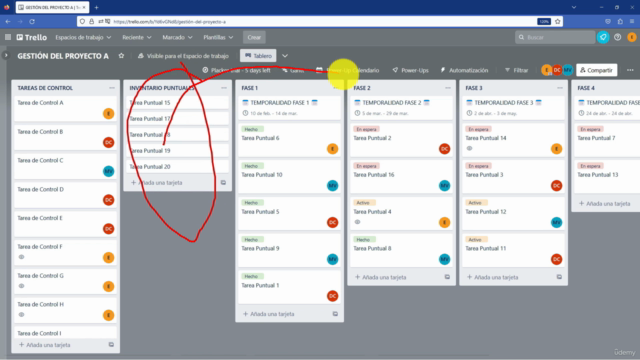This screenshot has width=640, height=360.
Task: Create card from template in TAREAS DE CONTROL
Action: click(111, 344)
